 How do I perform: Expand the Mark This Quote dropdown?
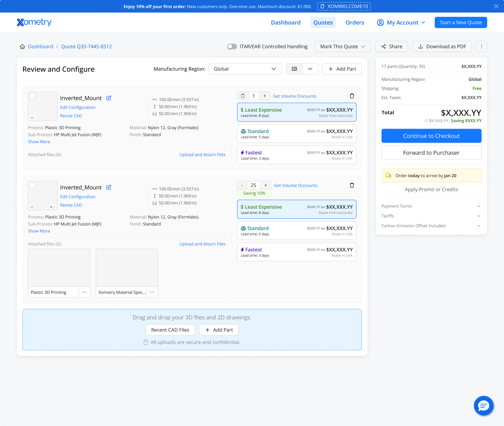[x=342, y=47]
